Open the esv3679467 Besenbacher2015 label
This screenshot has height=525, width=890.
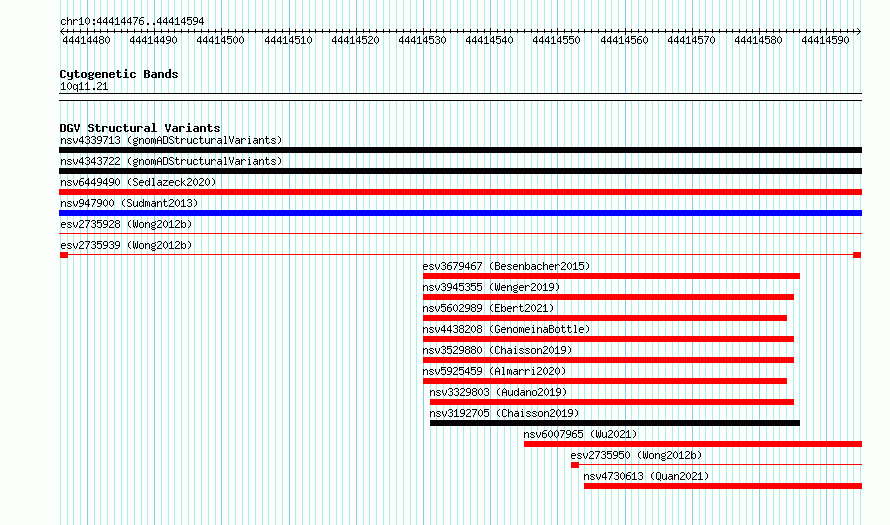click(506, 266)
